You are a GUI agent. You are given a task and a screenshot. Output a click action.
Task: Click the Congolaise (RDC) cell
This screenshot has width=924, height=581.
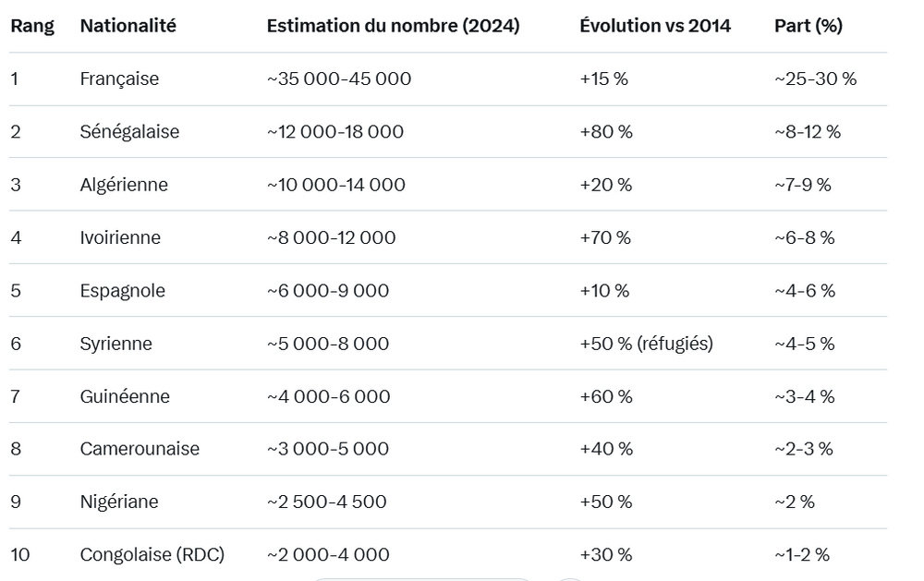[152, 555]
